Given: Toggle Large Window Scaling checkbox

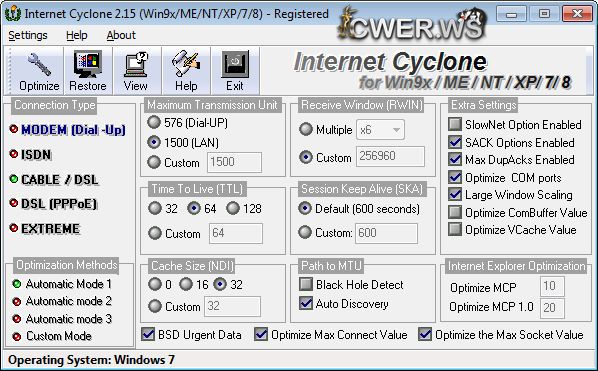Looking at the screenshot, I should click(455, 194).
